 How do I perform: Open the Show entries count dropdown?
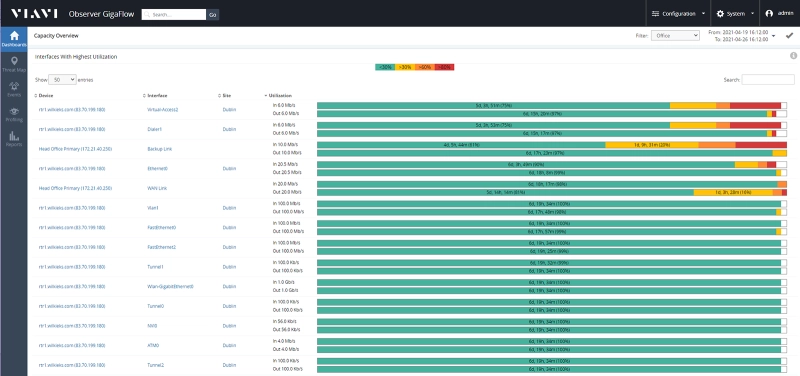pyautogui.click(x=62, y=80)
